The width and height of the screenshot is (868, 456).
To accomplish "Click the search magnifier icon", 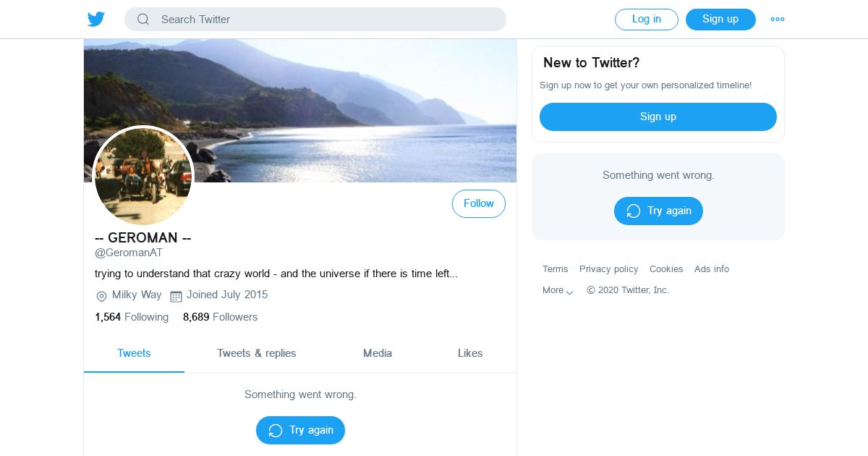I will pos(143,20).
